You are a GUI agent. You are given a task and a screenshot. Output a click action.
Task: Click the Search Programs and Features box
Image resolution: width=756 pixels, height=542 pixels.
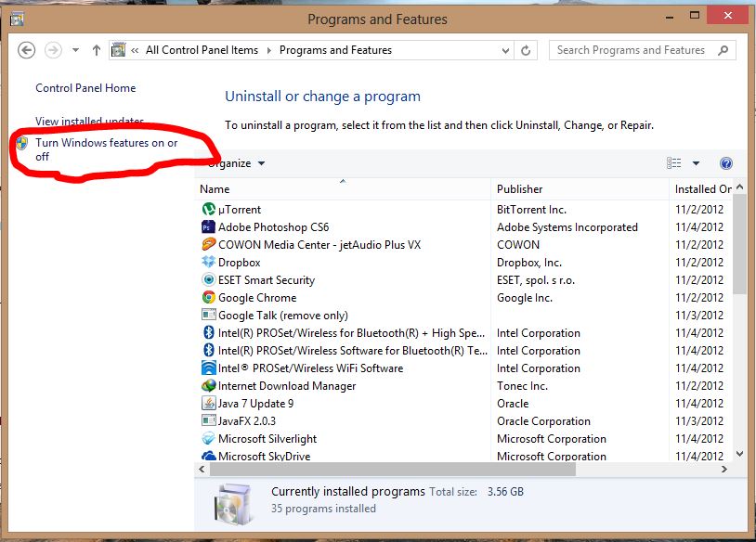click(x=642, y=50)
